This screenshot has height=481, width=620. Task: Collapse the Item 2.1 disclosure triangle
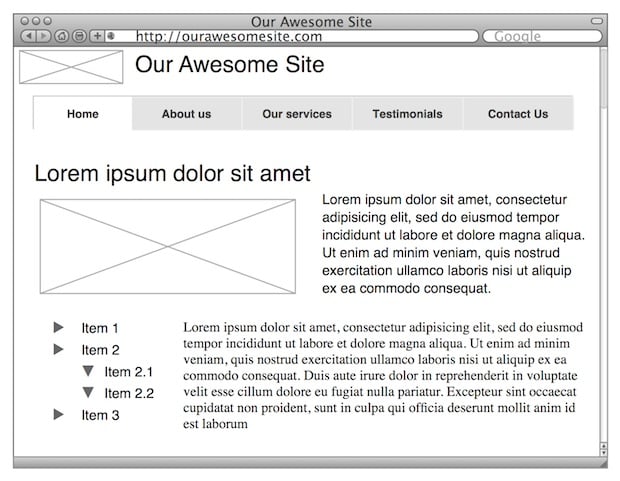click(x=88, y=371)
